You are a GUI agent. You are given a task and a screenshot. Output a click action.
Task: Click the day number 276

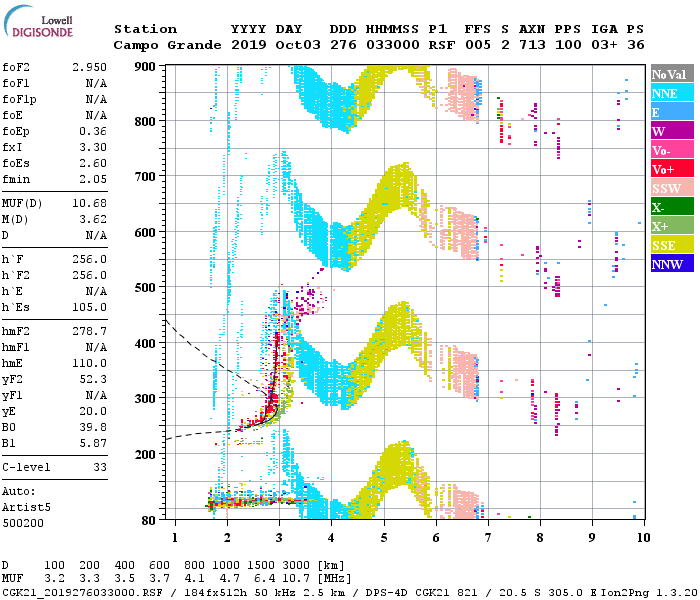coord(343,45)
